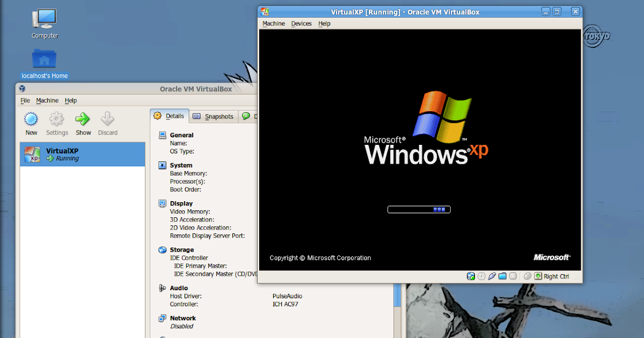Toggle keyboard capture indicator beside Right Ctrl
The height and width of the screenshot is (338, 644).
tap(538, 276)
